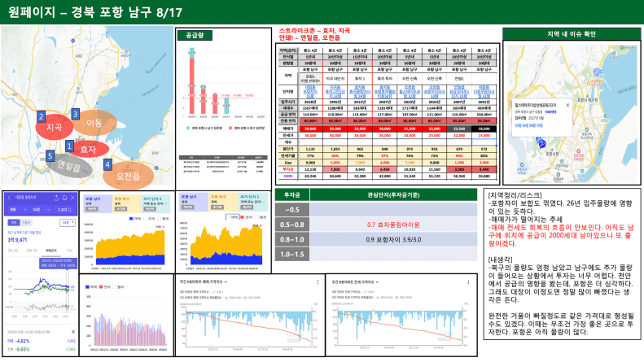This screenshot has width=644, height=362.
Task: Click the 39,000 매매가 cell
Action: 310,129
